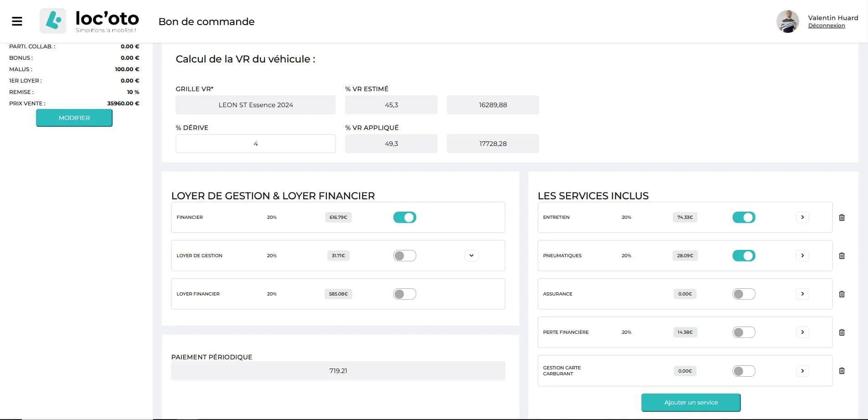
Task: Turn on the Assurance service toggle
Action: click(x=744, y=294)
